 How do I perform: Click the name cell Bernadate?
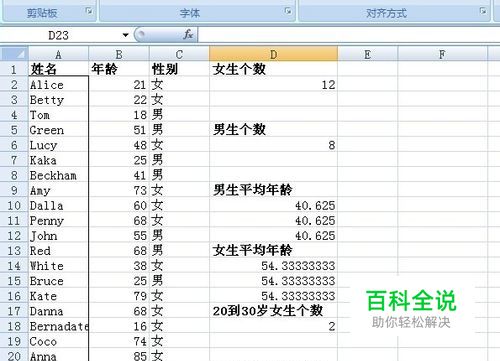point(58,326)
